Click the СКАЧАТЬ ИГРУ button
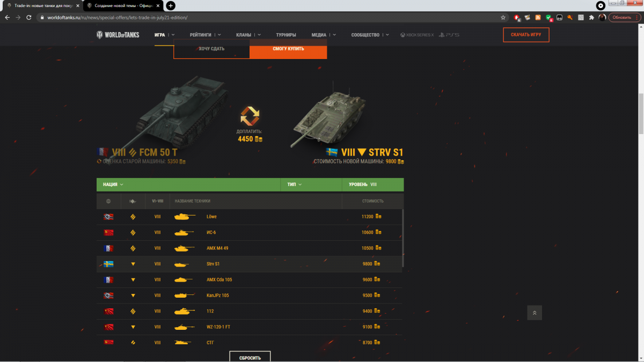This screenshot has height=362, width=644. tap(526, 35)
